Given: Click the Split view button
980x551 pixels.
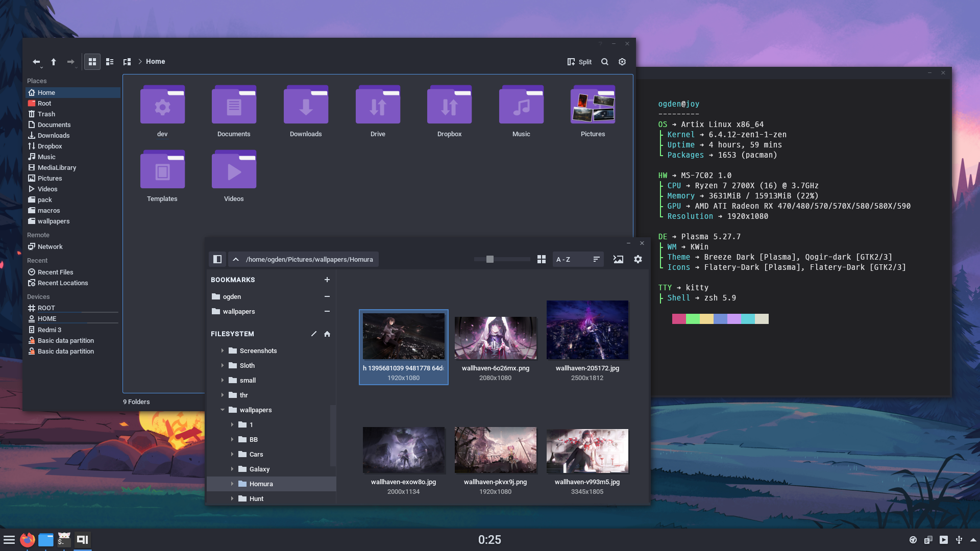Looking at the screenshot, I should coord(579,62).
